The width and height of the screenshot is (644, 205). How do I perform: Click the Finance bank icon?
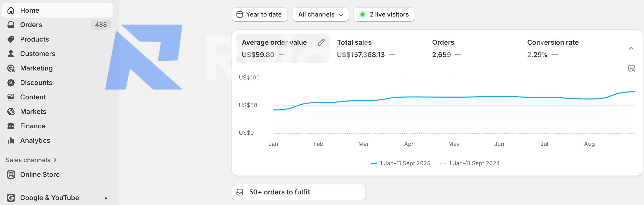(x=11, y=126)
